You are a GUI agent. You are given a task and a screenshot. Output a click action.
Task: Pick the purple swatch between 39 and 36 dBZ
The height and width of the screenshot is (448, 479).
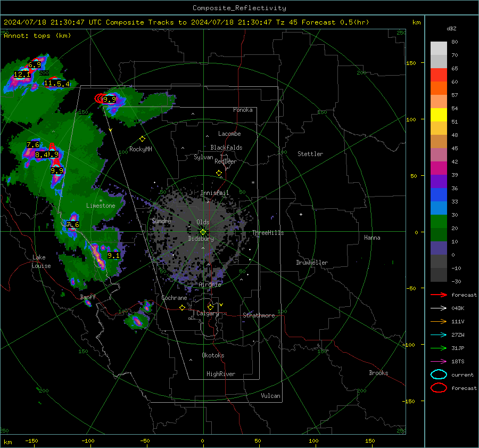[x=439, y=181]
